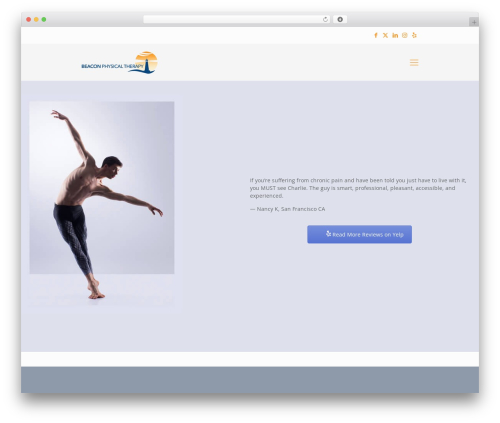Click the browser address bar

point(236,19)
